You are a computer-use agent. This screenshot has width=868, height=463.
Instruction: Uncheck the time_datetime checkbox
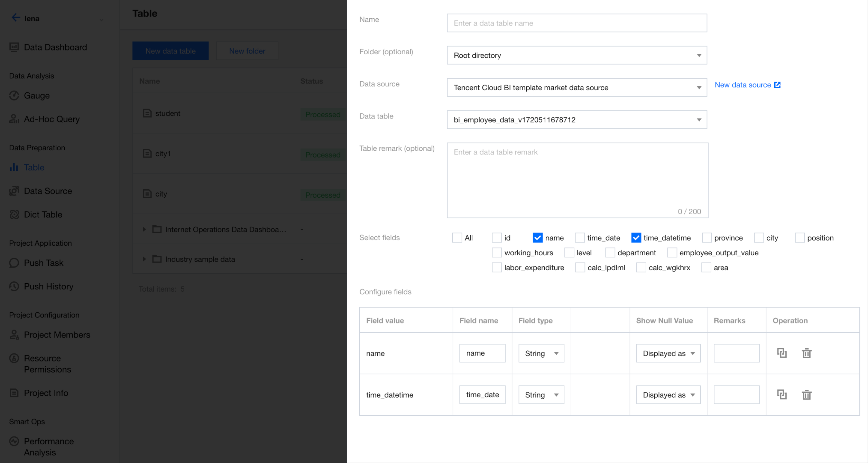pyautogui.click(x=636, y=238)
